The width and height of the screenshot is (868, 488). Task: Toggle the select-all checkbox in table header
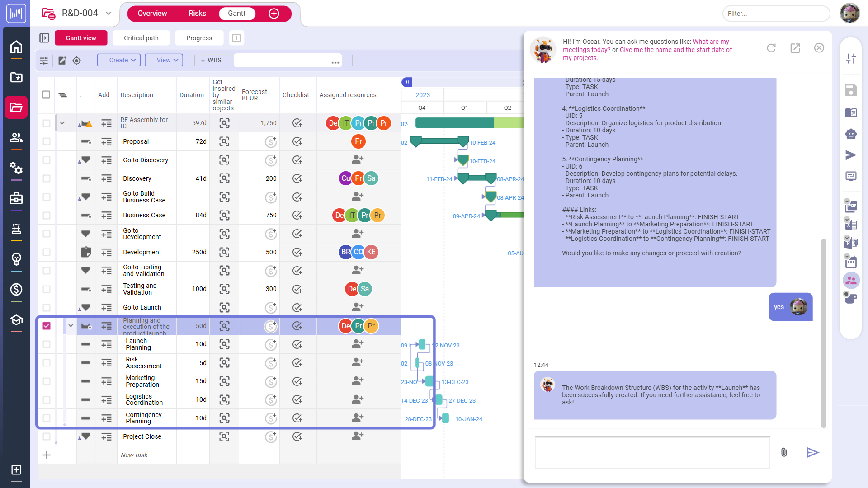click(46, 94)
